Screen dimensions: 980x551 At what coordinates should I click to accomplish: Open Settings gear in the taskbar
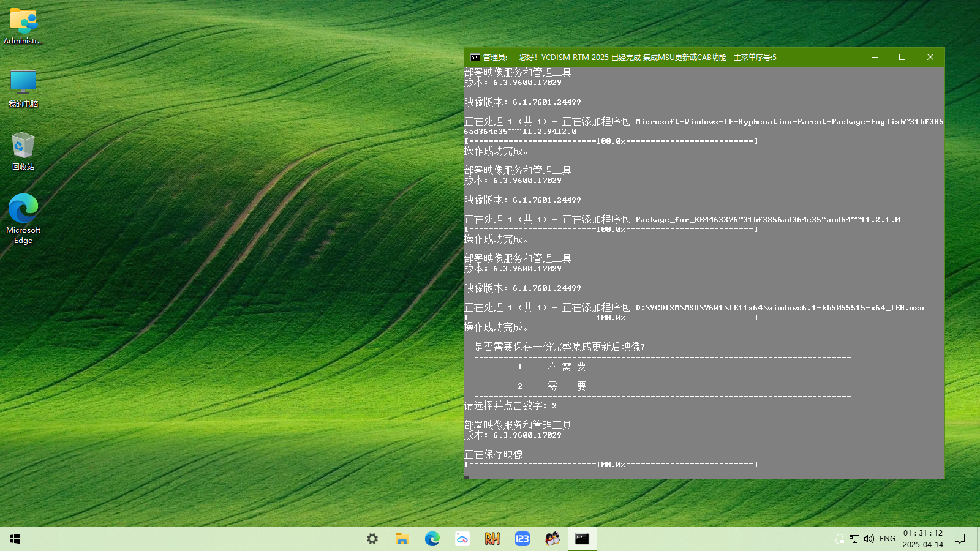pos(372,539)
